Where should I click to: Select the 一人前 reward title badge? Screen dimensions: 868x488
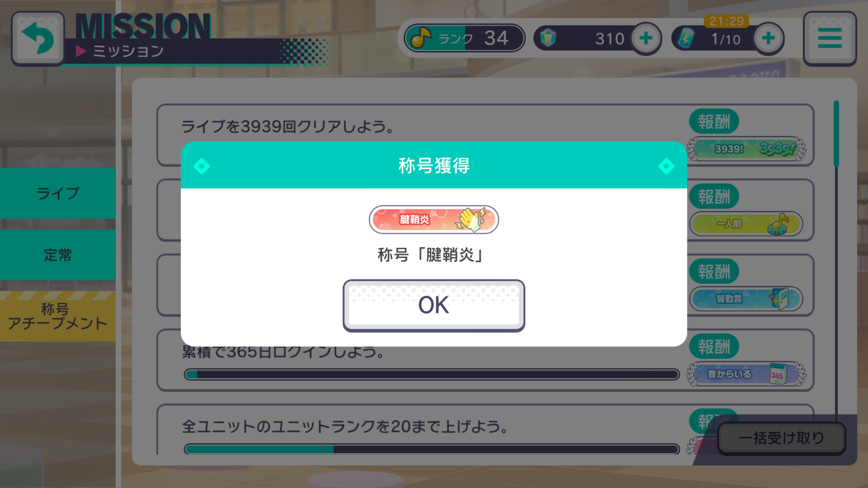coord(746,224)
